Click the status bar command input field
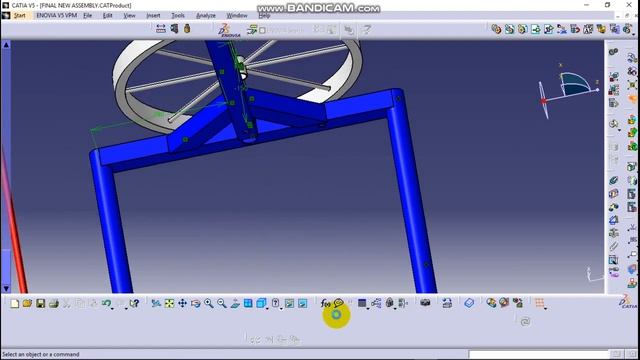Screen dimensions: 640x360 tap(538, 354)
